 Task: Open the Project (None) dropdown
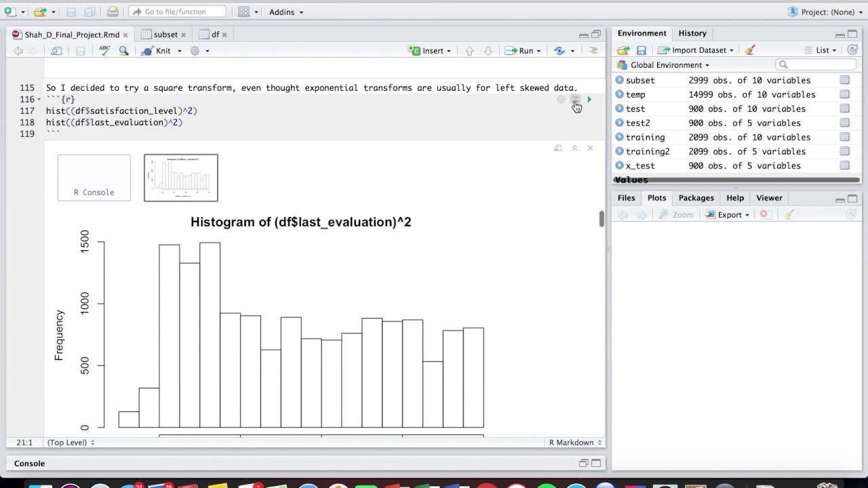(x=825, y=12)
